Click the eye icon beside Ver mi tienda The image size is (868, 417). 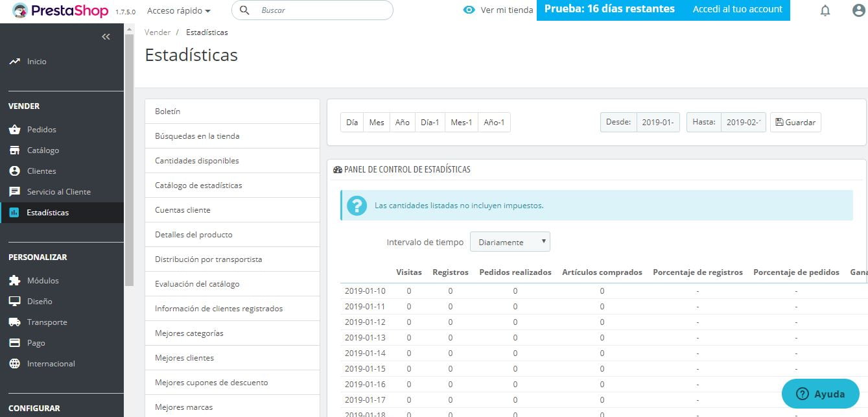click(468, 10)
